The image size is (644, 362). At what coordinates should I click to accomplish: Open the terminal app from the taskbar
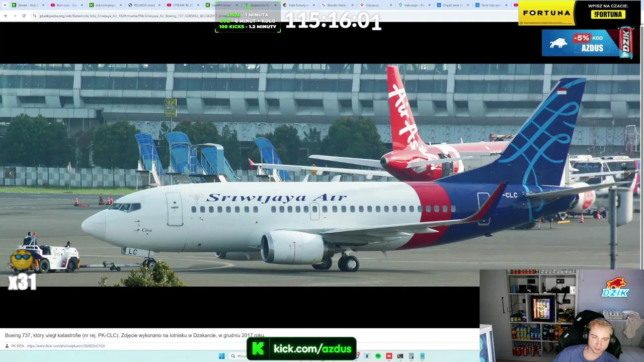coord(400,356)
